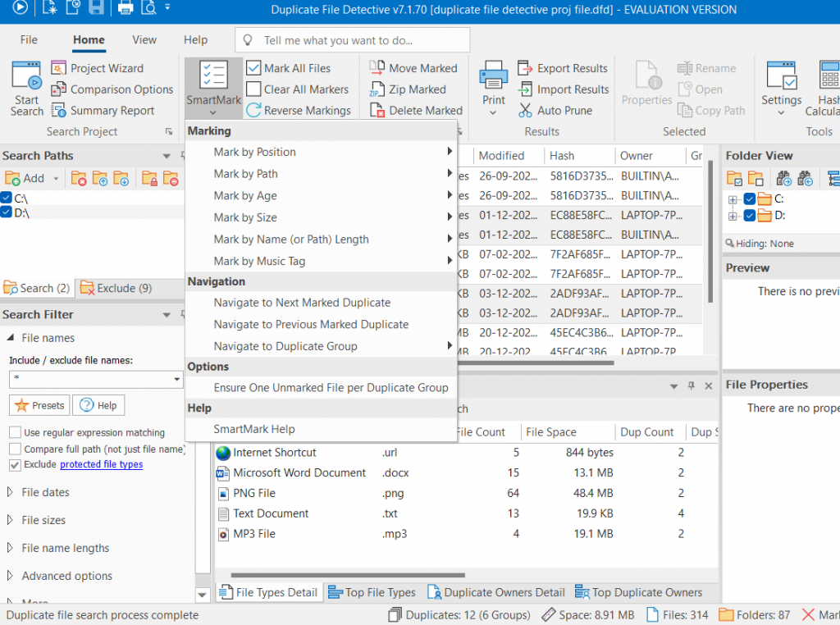Image resolution: width=840 pixels, height=625 pixels.
Task: Uncheck the D:\ search path
Action: coord(7,212)
